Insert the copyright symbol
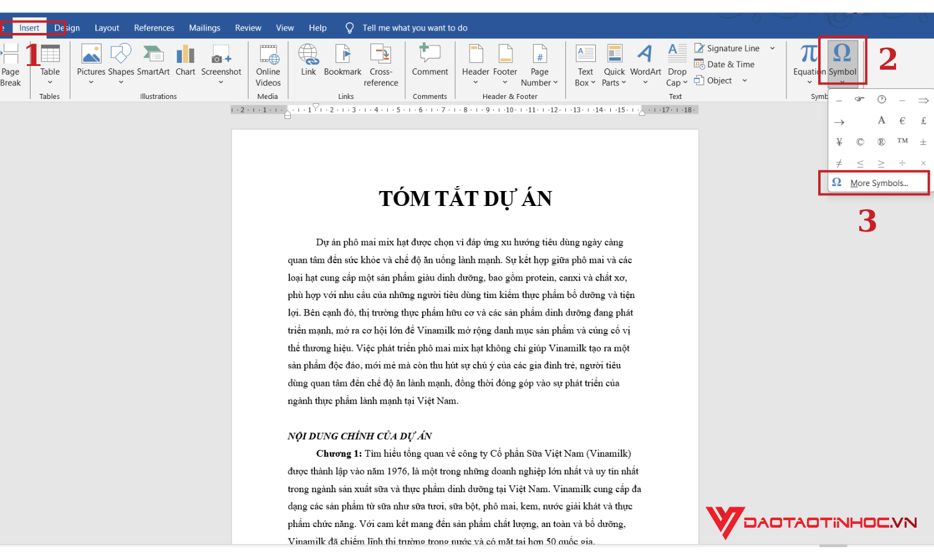934x560 pixels. [x=860, y=142]
